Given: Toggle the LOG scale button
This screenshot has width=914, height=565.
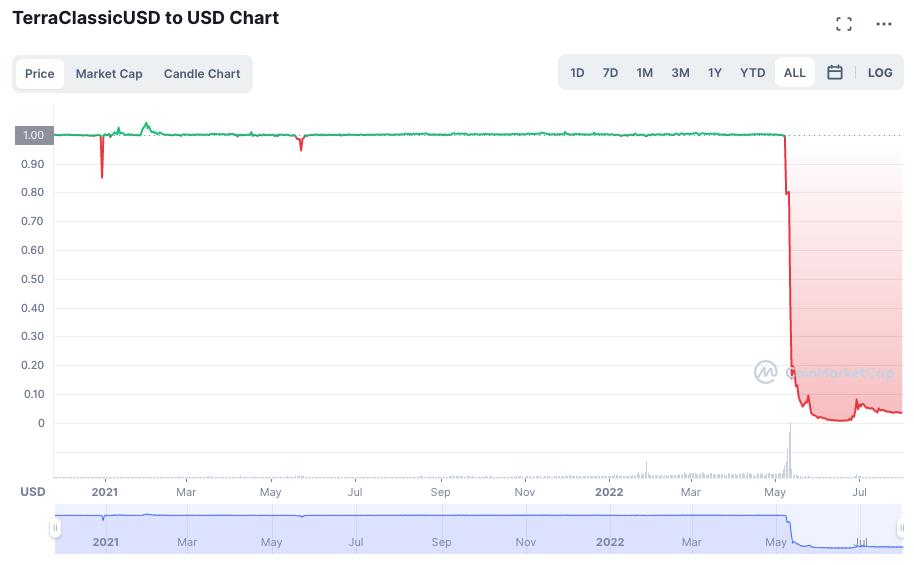Looking at the screenshot, I should click(880, 73).
